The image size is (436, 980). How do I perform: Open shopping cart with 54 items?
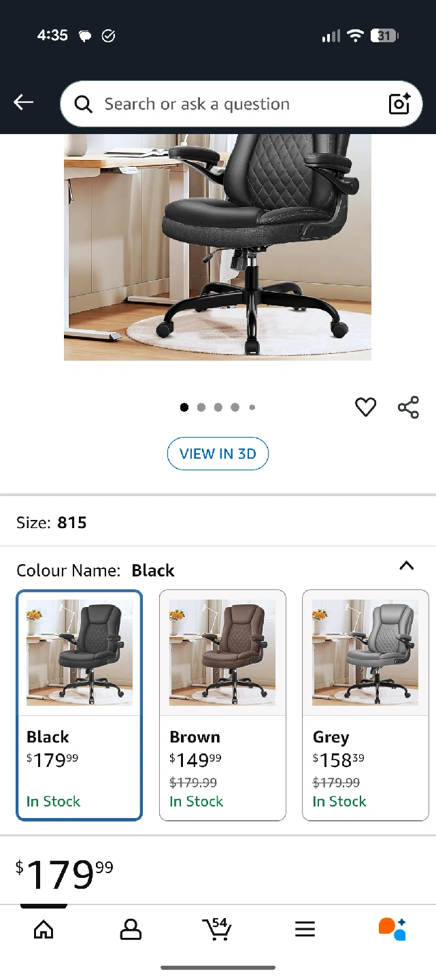point(217,928)
